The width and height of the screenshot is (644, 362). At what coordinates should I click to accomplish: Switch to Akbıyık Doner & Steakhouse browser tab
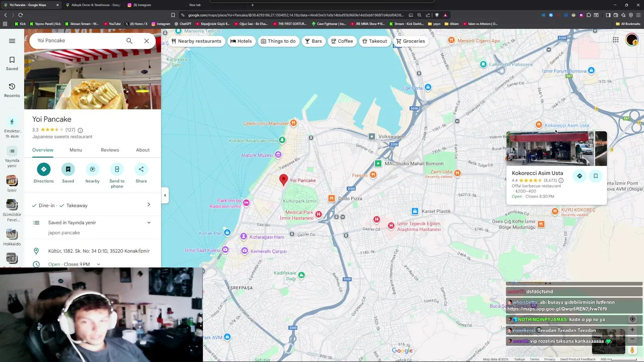coord(93,5)
